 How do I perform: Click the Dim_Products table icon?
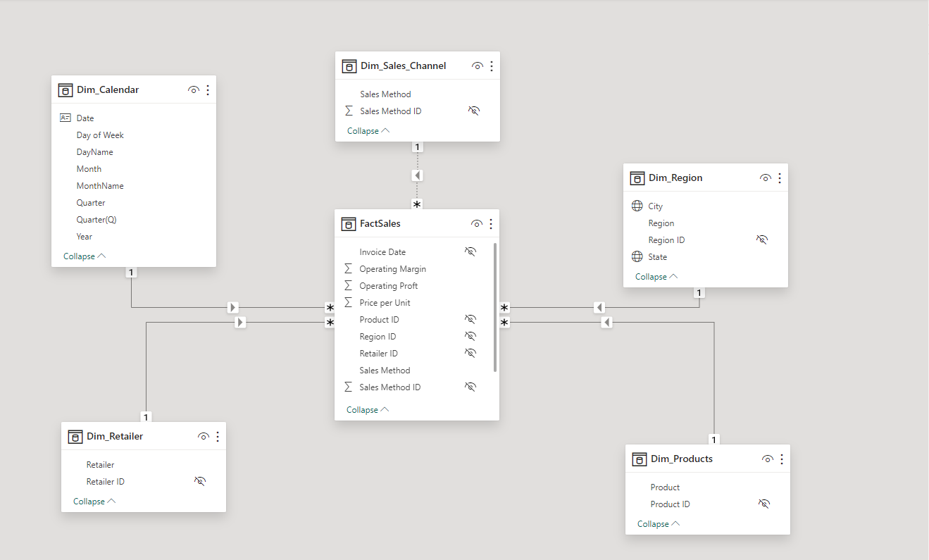(x=640, y=459)
